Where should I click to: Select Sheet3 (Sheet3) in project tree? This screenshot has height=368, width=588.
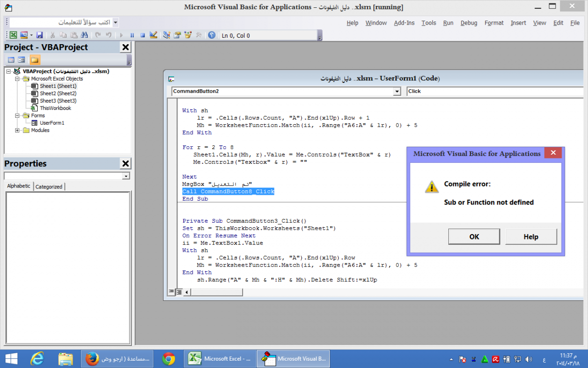58,101
